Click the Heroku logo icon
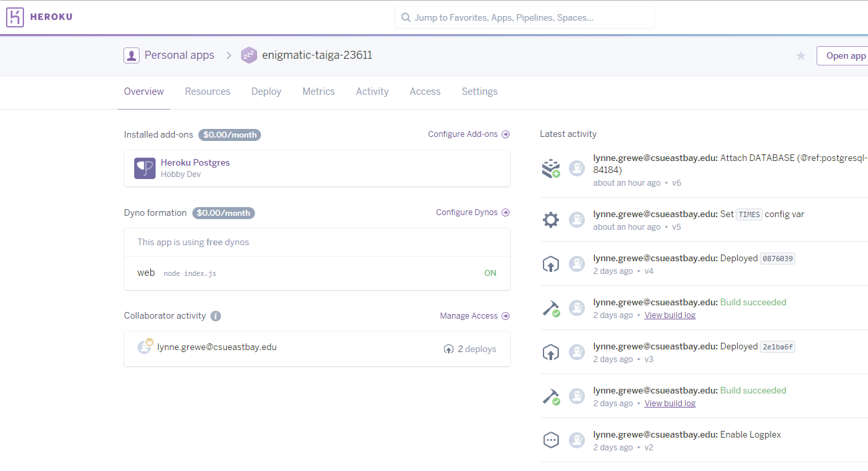Viewport: 868px width, 471px height. pos(15,17)
